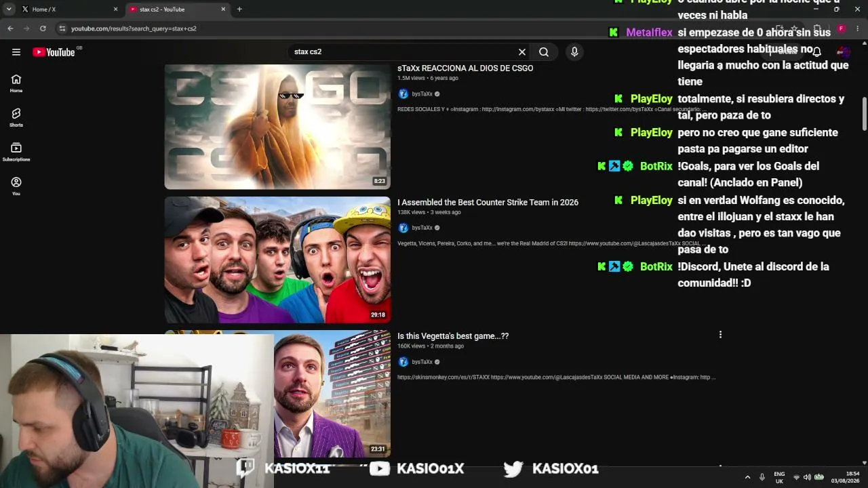Reload the YouTube page
The width and height of the screenshot is (868, 488).
(x=43, y=28)
